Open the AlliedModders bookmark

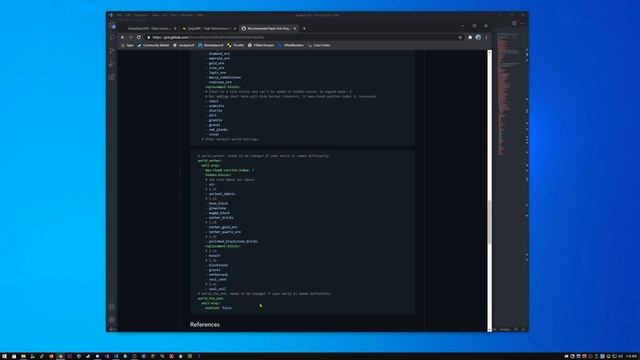pyautogui.click(x=291, y=45)
